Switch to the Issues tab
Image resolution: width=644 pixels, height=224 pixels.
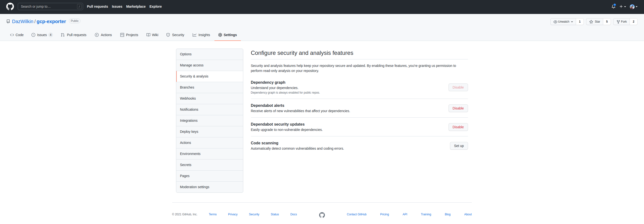click(x=42, y=35)
